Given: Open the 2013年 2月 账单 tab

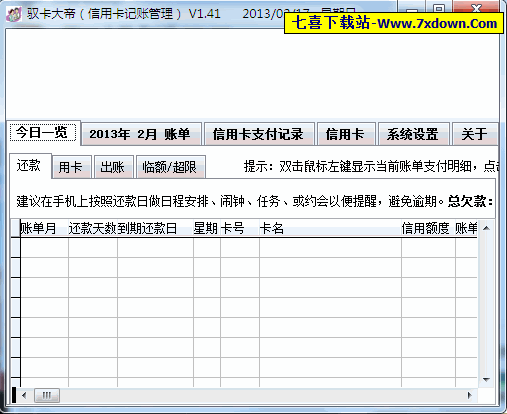Looking at the screenshot, I should click(x=141, y=134).
